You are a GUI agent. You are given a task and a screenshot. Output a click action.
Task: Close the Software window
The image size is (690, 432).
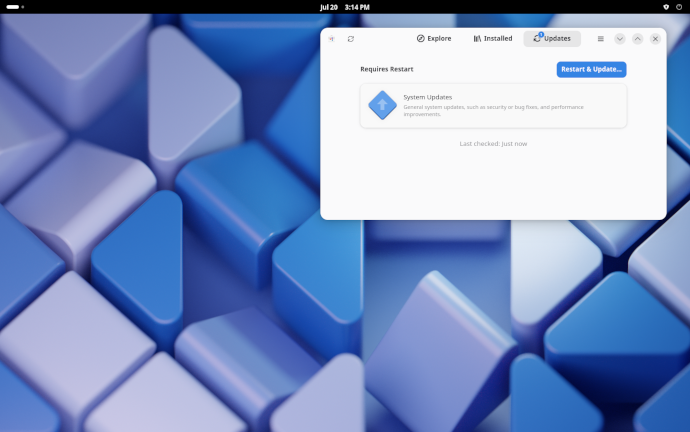click(x=655, y=39)
